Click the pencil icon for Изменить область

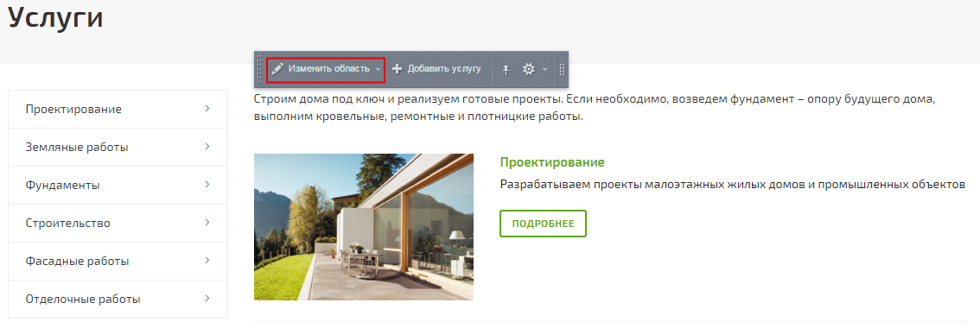277,69
